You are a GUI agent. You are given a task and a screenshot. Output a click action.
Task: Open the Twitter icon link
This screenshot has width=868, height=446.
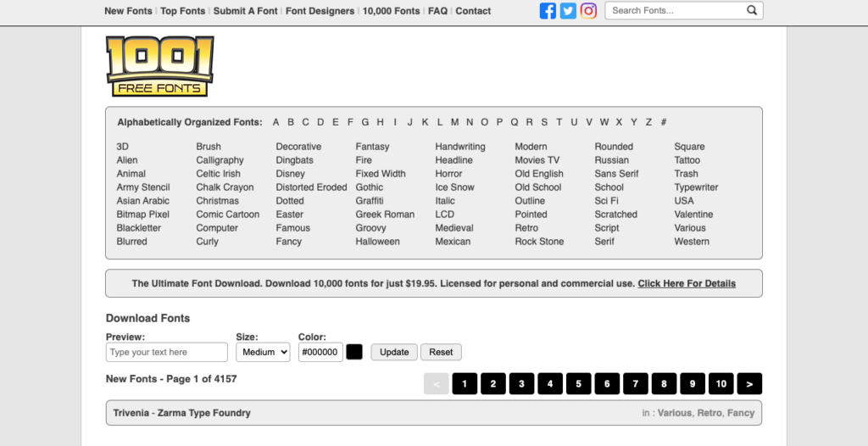click(x=568, y=10)
